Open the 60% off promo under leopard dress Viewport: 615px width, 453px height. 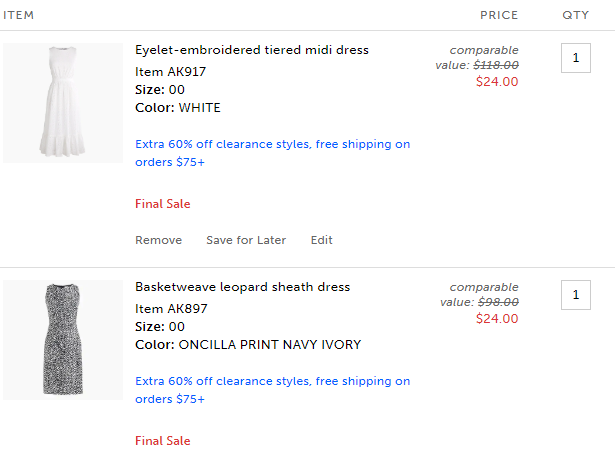273,390
